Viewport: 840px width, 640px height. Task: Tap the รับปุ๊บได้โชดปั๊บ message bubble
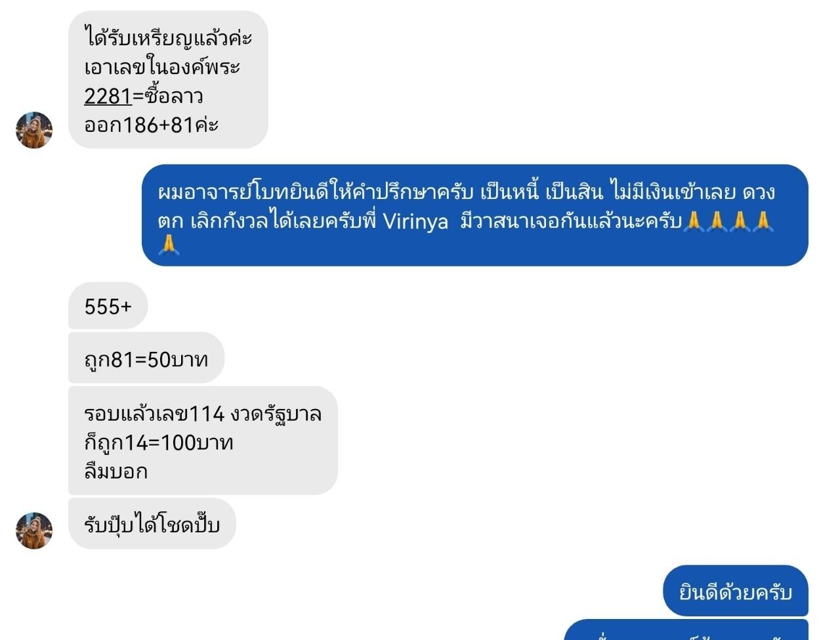click(x=152, y=524)
